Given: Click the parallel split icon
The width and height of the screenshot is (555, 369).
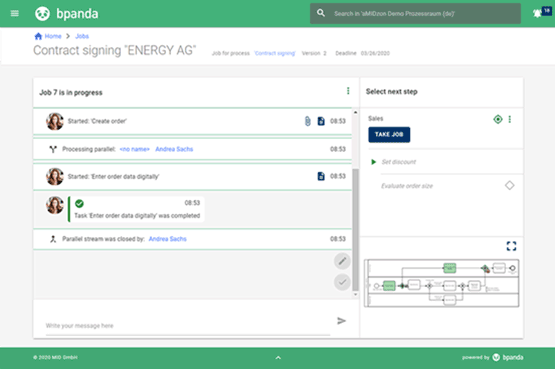Looking at the screenshot, I should click(53, 149).
